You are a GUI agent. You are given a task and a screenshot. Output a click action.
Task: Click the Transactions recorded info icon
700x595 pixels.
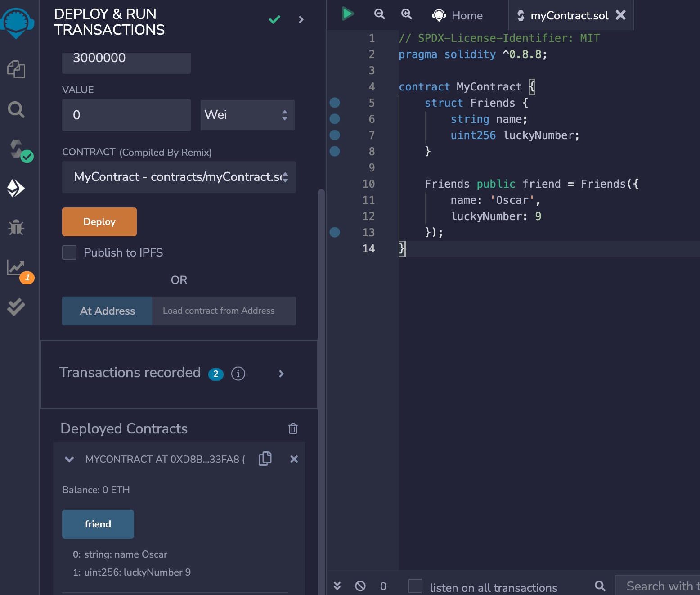click(238, 374)
